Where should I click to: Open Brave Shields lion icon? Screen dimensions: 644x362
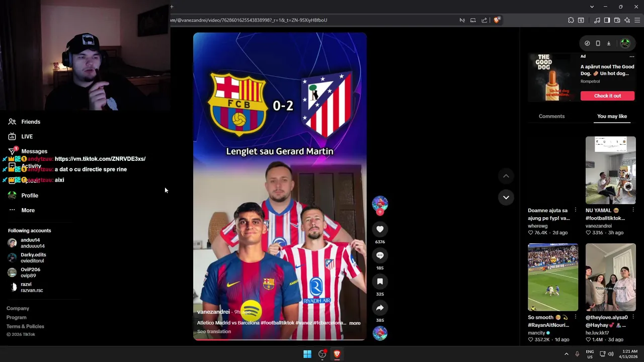497,20
